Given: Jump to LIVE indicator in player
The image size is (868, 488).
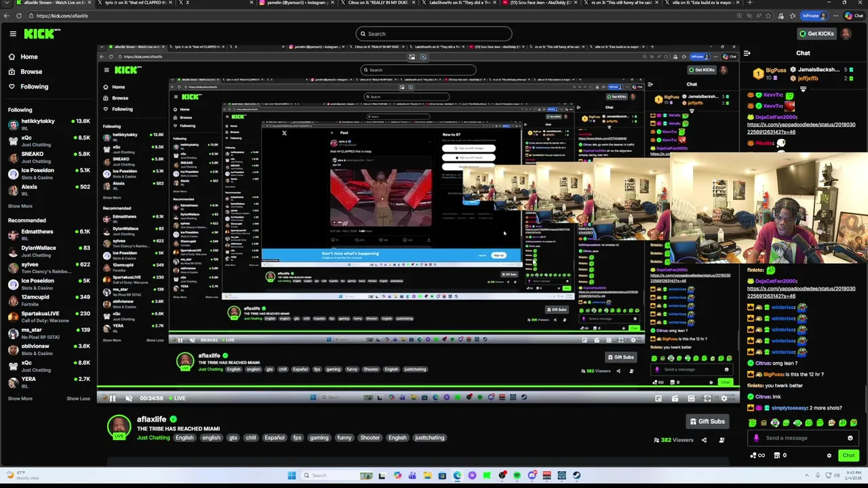Looking at the screenshot, I should 178,398.
